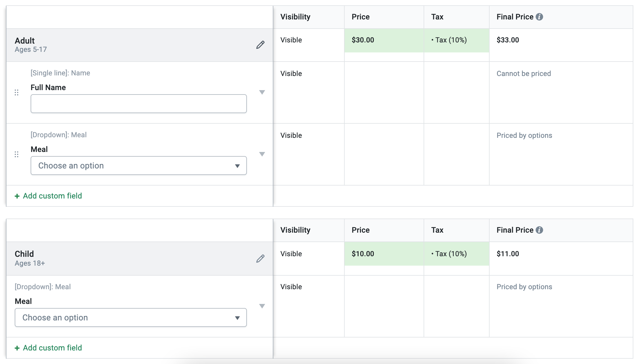
Task: Add custom field to Adult ticket
Action: [48, 196]
